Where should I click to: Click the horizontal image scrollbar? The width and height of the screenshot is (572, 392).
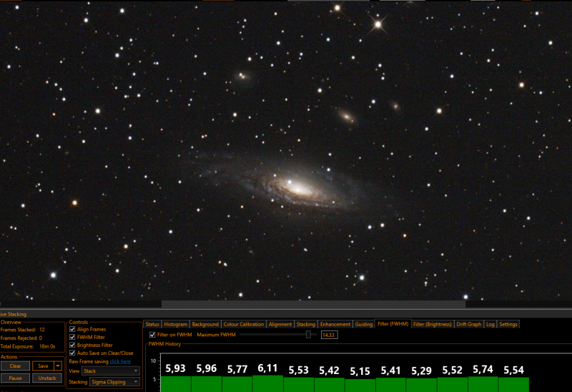tap(313, 304)
